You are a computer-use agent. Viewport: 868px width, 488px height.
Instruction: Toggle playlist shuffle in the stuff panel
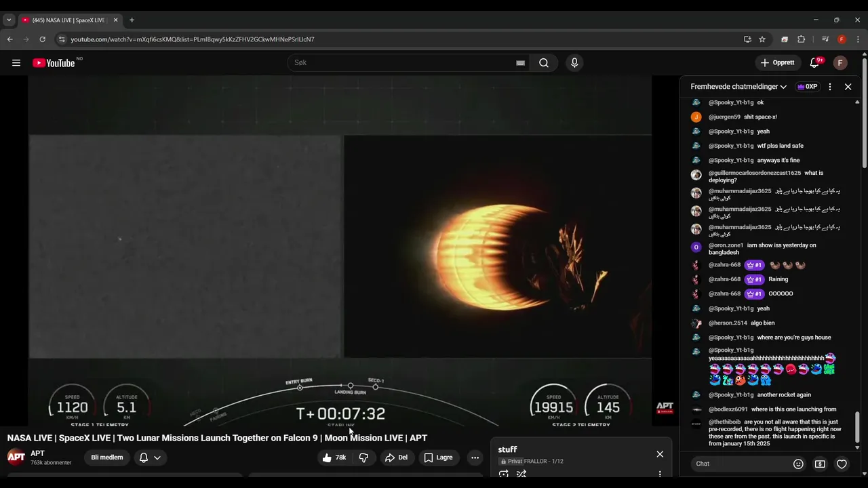pyautogui.click(x=521, y=474)
